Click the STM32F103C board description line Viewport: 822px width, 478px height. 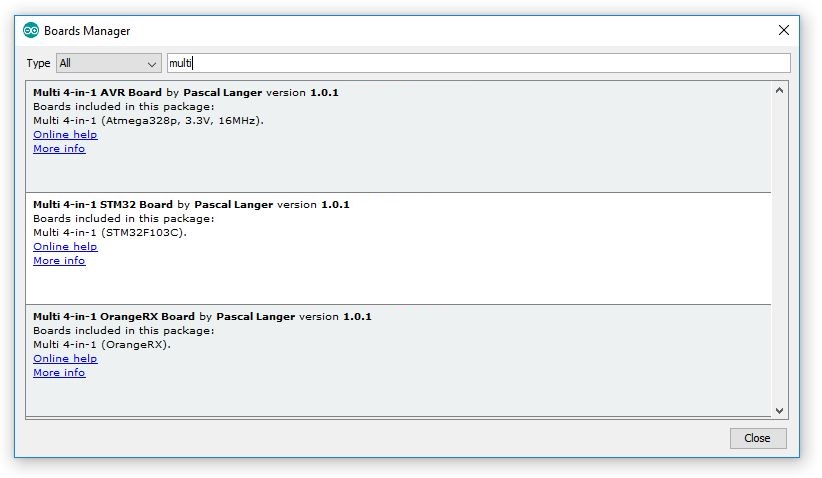point(110,233)
